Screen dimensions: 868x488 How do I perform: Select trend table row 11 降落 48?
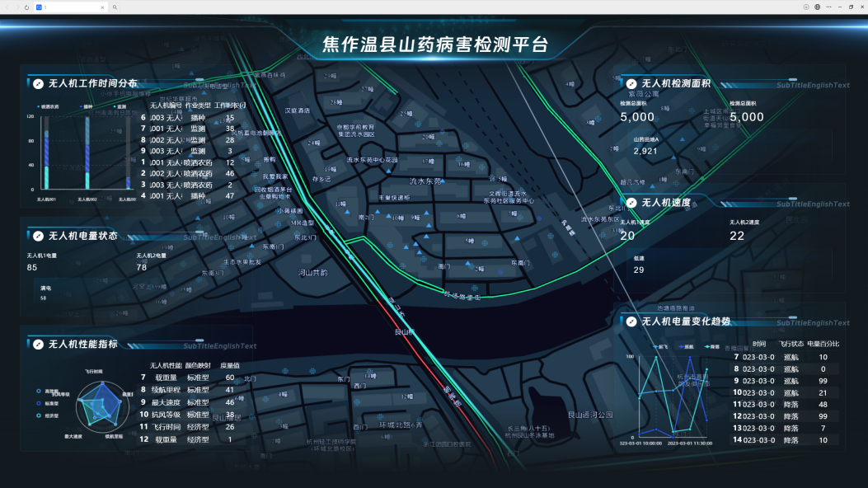click(785, 405)
